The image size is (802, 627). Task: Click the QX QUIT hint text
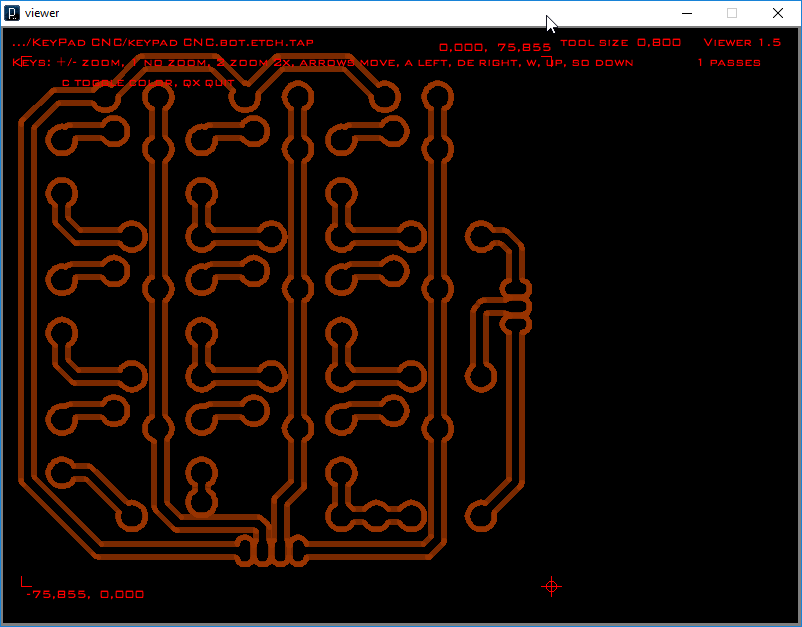point(210,82)
